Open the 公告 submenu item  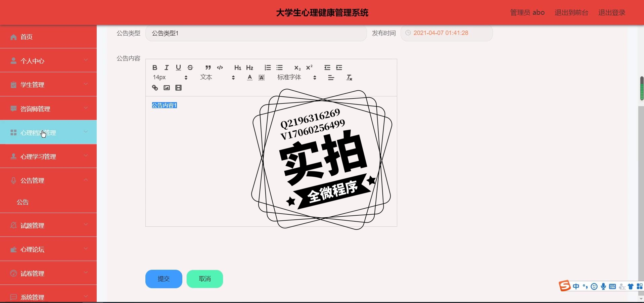click(48, 202)
